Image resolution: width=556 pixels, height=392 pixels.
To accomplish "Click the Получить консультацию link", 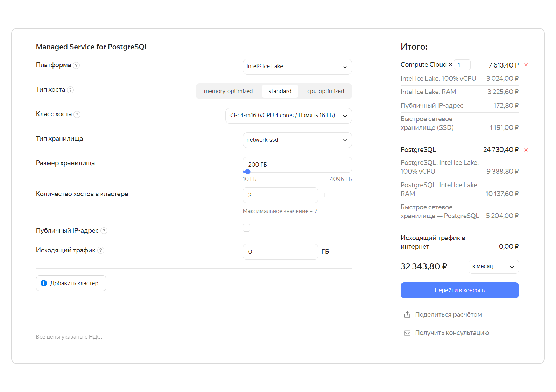I will click(x=452, y=333).
